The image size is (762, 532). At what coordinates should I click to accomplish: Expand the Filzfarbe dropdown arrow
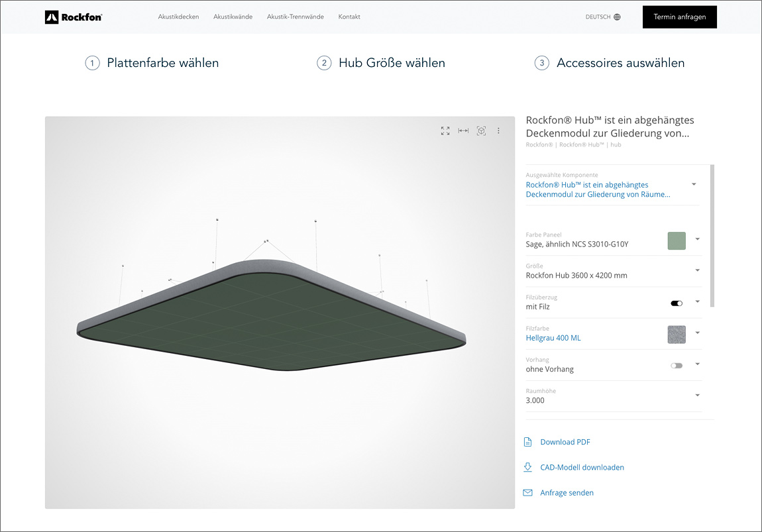pyautogui.click(x=697, y=333)
